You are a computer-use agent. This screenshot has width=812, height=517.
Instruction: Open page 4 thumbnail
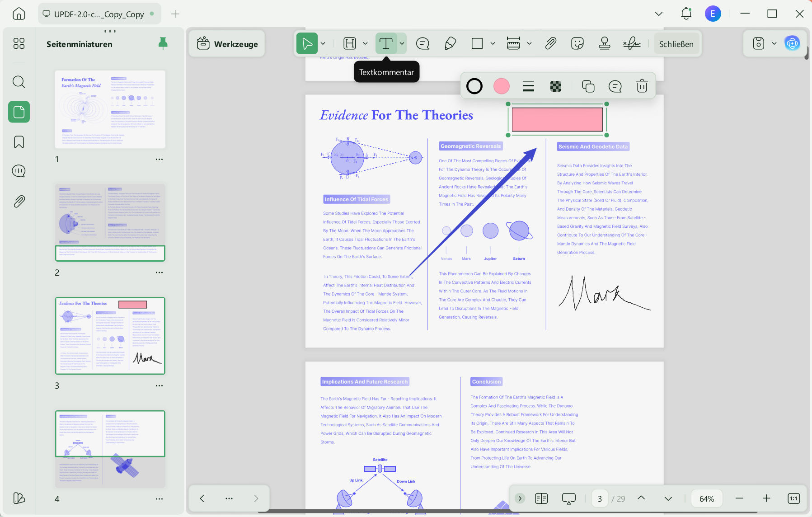tap(110, 449)
